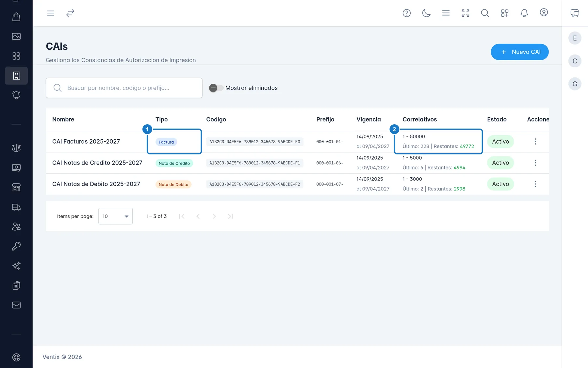The height and width of the screenshot is (368, 588).
Task: Click the Nuevo CAI button
Action: point(520,52)
